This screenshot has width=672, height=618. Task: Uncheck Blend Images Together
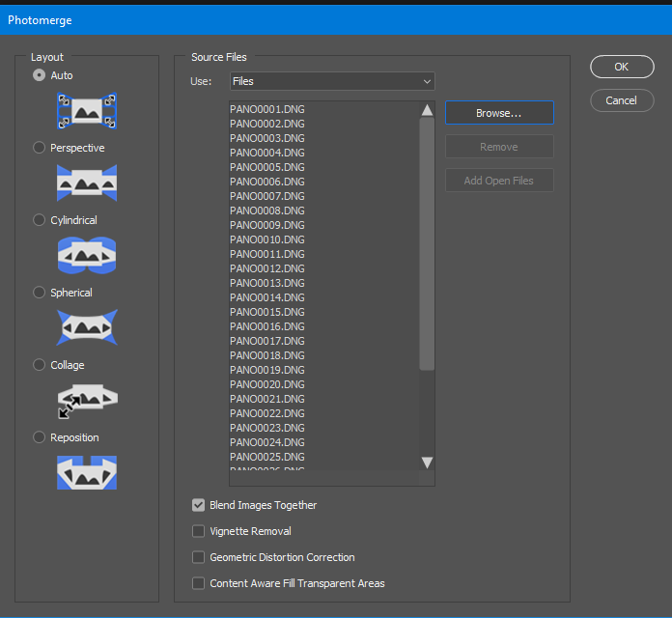pos(199,505)
